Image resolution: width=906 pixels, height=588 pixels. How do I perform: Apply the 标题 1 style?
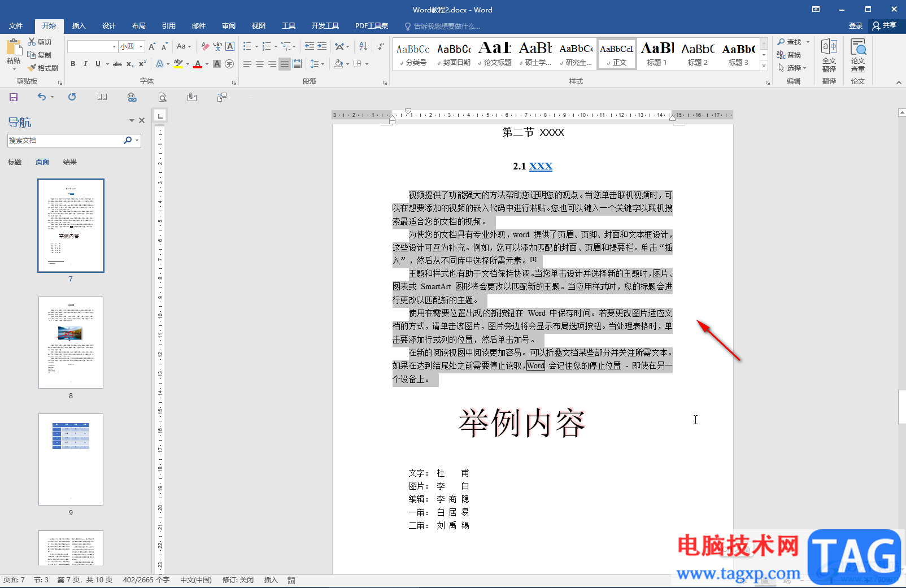tap(657, 54)
